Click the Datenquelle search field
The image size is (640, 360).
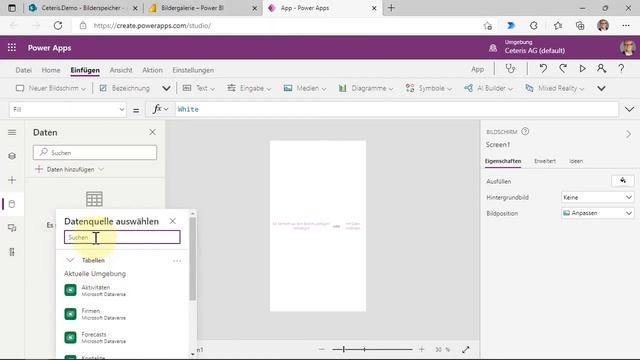coord(122,237)
